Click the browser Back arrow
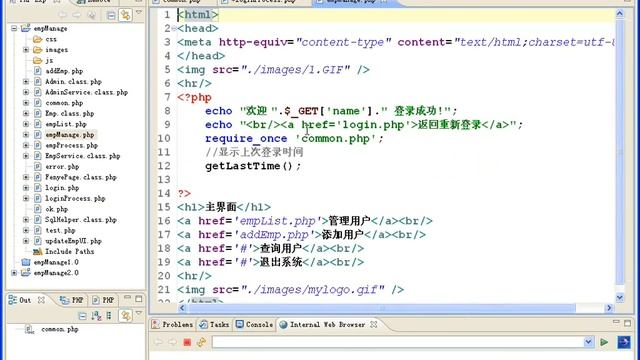Screen dimensions: 640x360 coord(158,342)
